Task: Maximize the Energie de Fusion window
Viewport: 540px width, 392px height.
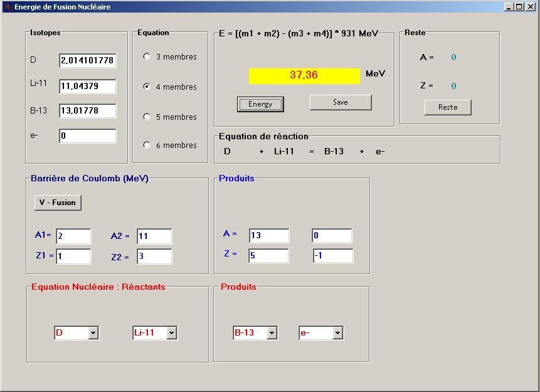Action: click(519, 7)
